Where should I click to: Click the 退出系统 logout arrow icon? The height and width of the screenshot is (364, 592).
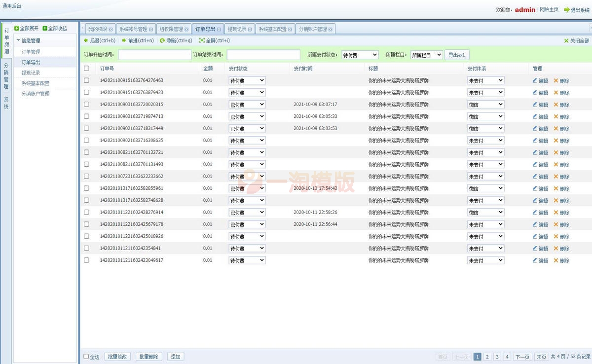(x=567, y=10)
